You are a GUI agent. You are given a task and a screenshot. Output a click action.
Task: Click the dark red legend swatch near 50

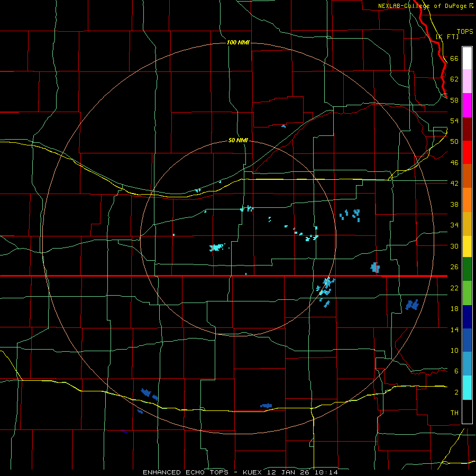(x=467, y=129)
